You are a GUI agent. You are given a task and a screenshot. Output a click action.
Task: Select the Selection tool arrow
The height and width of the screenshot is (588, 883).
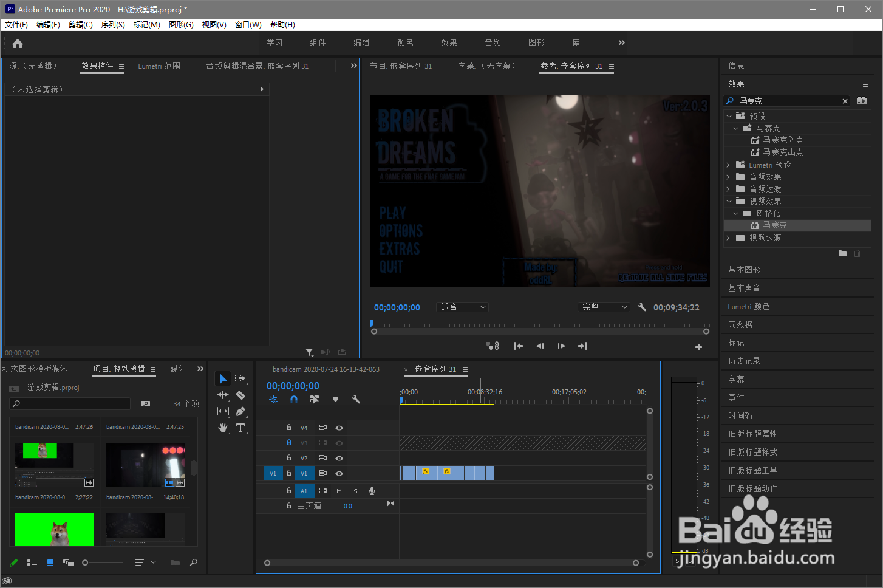pos(223,379)
